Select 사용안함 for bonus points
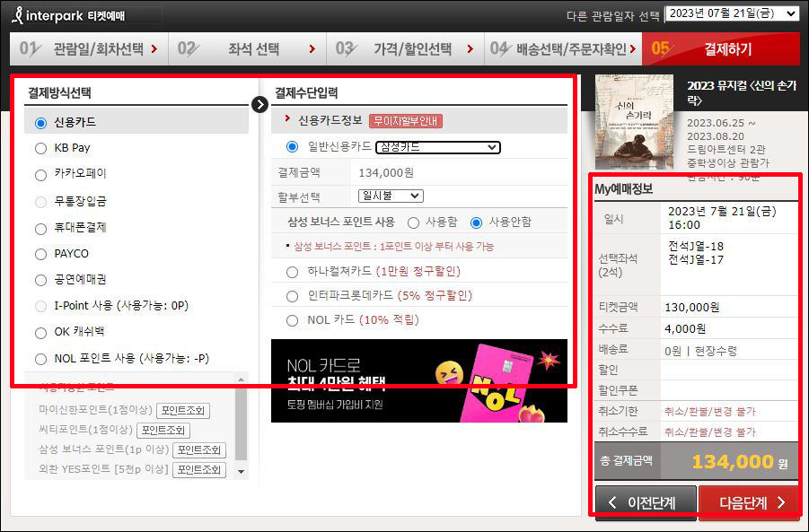 click(x=476, y=222)
